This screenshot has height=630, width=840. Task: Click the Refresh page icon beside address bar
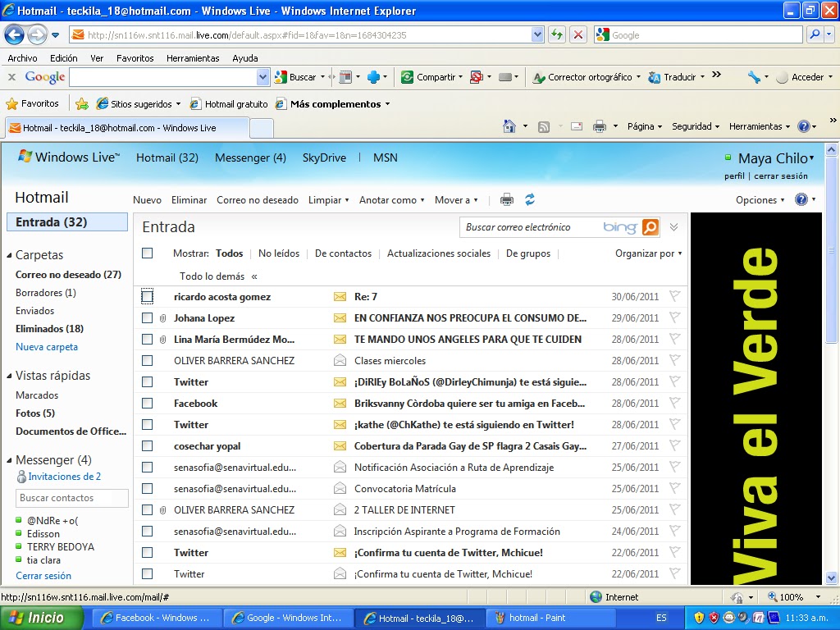(x=557, y=34)
